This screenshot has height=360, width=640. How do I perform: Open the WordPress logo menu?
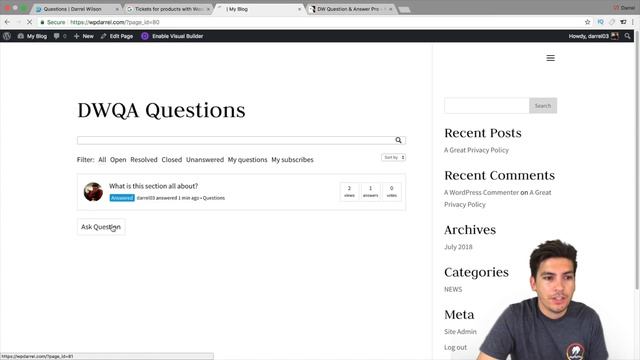tap(7, 36)
